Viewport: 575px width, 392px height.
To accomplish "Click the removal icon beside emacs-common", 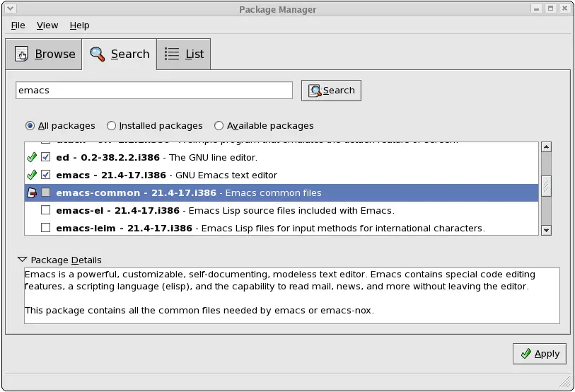I will point(31,192).
